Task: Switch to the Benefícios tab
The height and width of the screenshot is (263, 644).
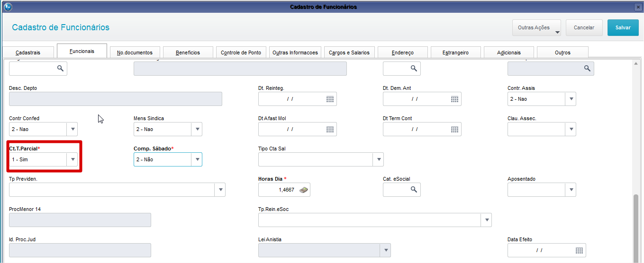Action: pos(188,53)
